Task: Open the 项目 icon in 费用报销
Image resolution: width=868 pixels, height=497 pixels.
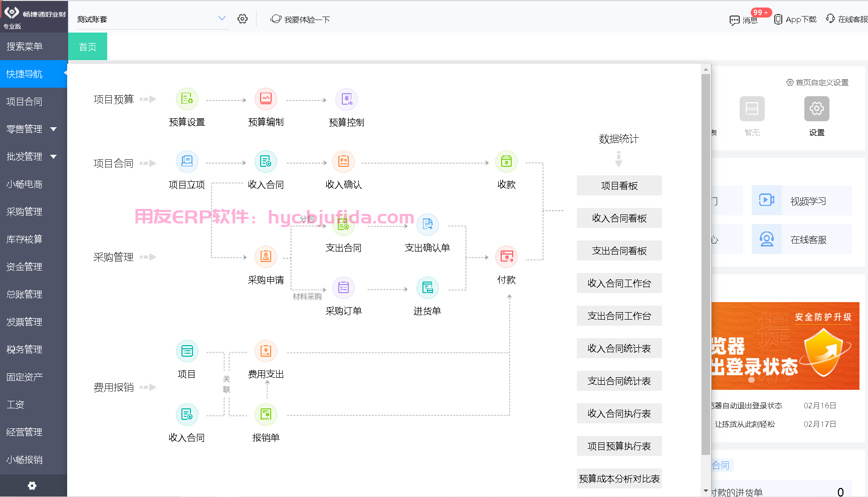Action: (x=187, y=351)
